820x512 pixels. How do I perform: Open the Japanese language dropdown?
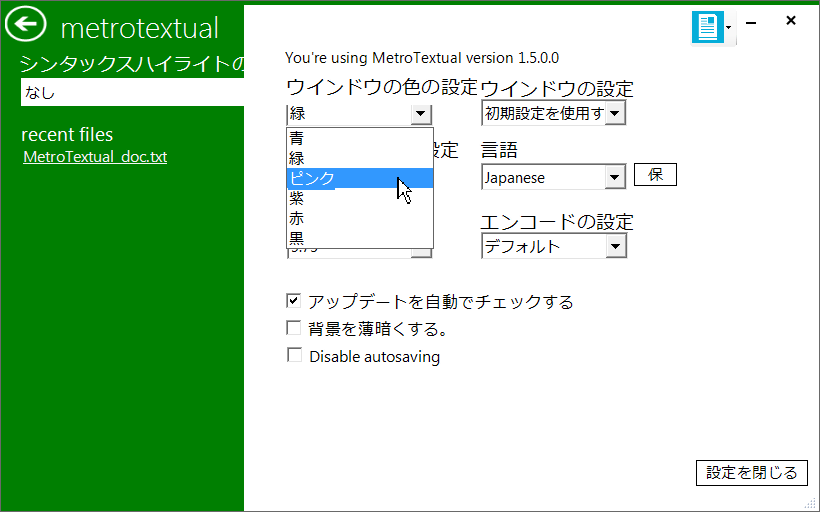click(553, 177)
